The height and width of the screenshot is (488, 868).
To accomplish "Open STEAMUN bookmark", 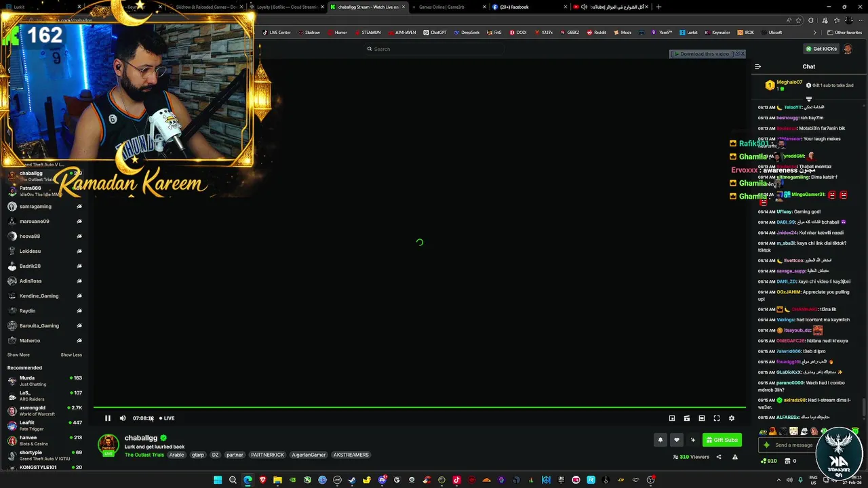I will (x=368, y=33).
